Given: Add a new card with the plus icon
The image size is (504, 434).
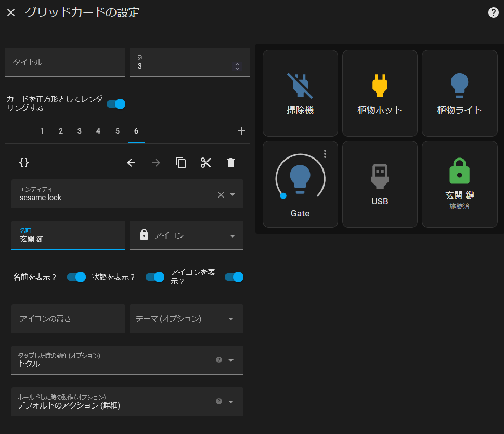Looking at the screenshot, I should click(242, 131).
